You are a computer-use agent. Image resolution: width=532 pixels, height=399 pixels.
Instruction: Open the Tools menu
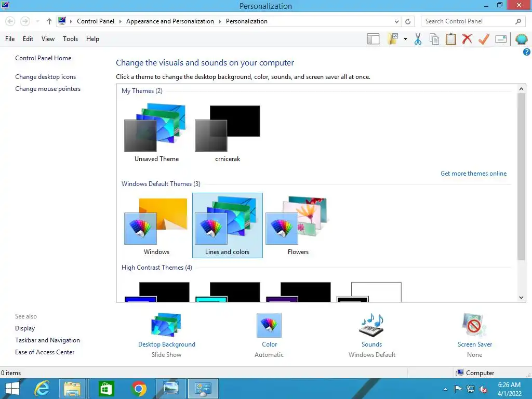(70, 38)
